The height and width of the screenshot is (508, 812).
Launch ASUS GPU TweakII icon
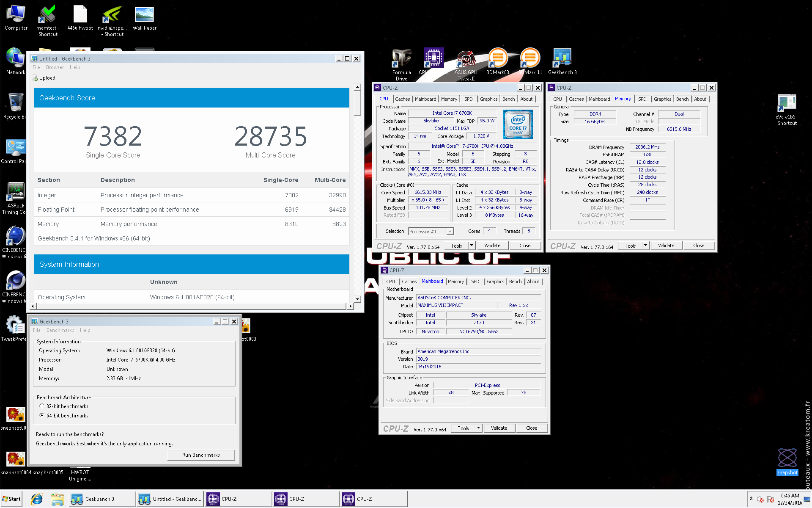pyautogui.click(x=466, y=65)
